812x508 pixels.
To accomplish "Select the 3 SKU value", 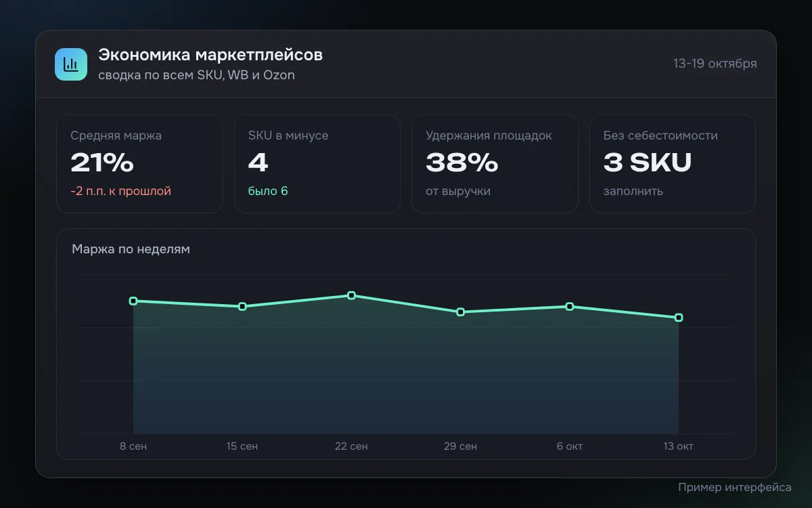I will (x=648, y=163).
